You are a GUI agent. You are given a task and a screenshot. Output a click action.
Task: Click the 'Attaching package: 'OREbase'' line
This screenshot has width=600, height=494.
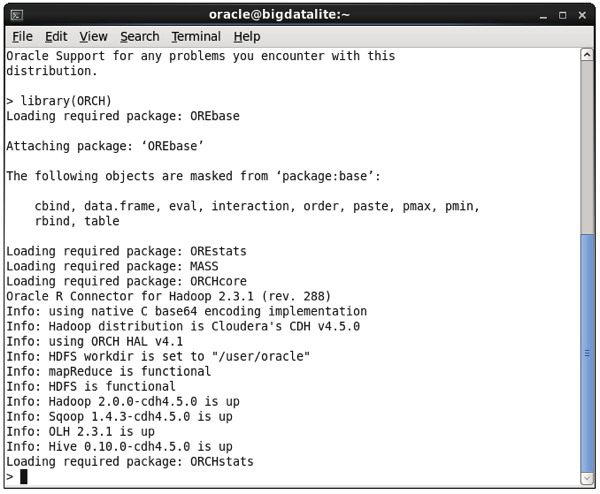tap(105, 146)
